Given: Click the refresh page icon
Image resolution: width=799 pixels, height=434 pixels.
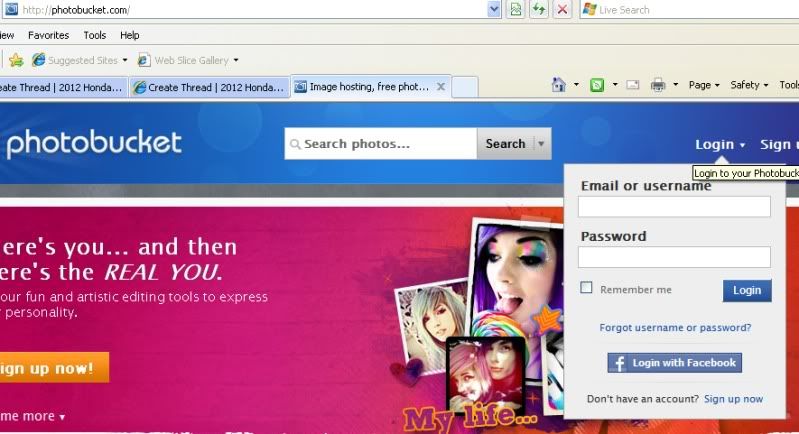Looking at the screenshot, I should point(539,9).
